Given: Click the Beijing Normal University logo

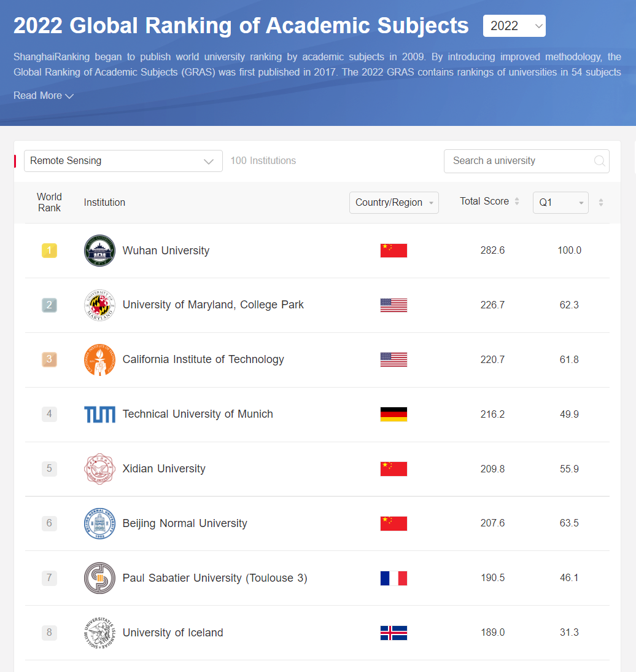Looking at the screenshot, I should click(x=99, y=523).
